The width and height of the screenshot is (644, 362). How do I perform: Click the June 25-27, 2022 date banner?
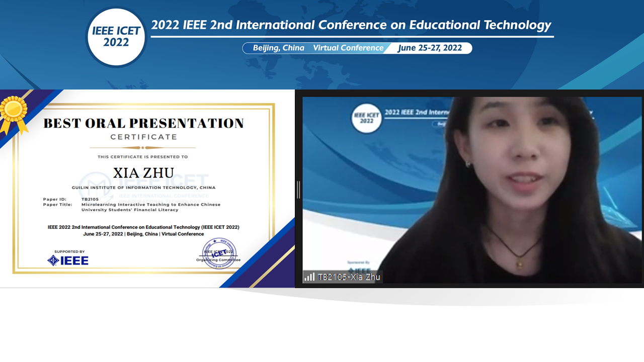coord(431,48)
